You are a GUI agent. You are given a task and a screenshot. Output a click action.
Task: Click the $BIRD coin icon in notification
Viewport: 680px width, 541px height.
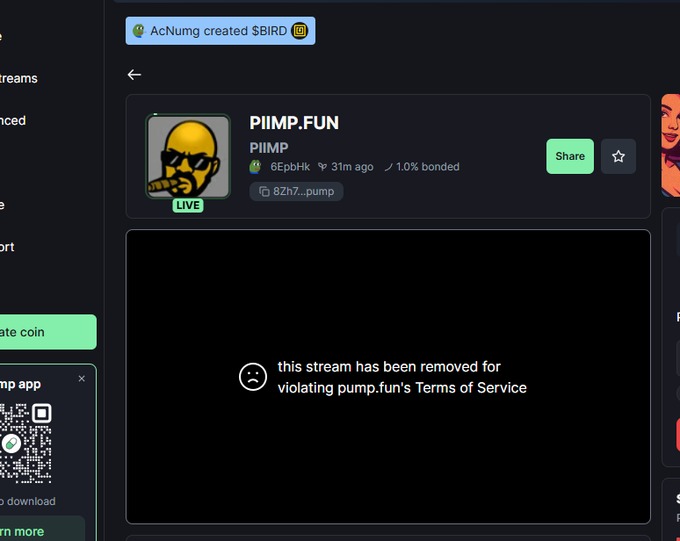tap(300, 31)
